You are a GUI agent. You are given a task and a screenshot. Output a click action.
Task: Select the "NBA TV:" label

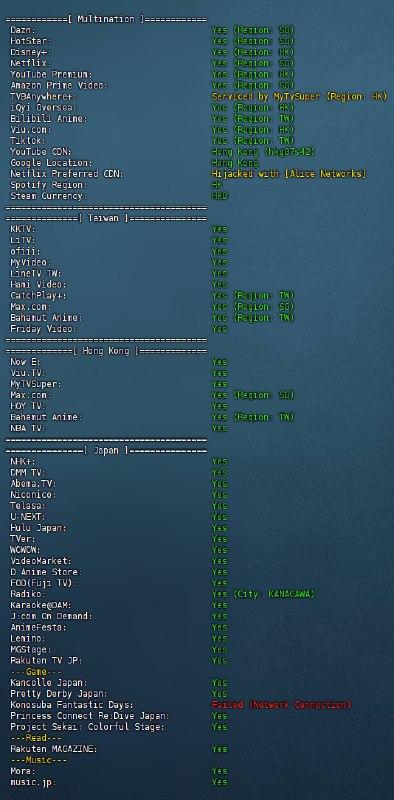click(28, 428)
